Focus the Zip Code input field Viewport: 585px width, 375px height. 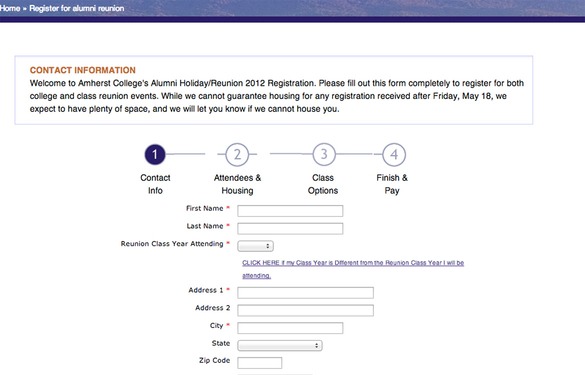(260, 363)
